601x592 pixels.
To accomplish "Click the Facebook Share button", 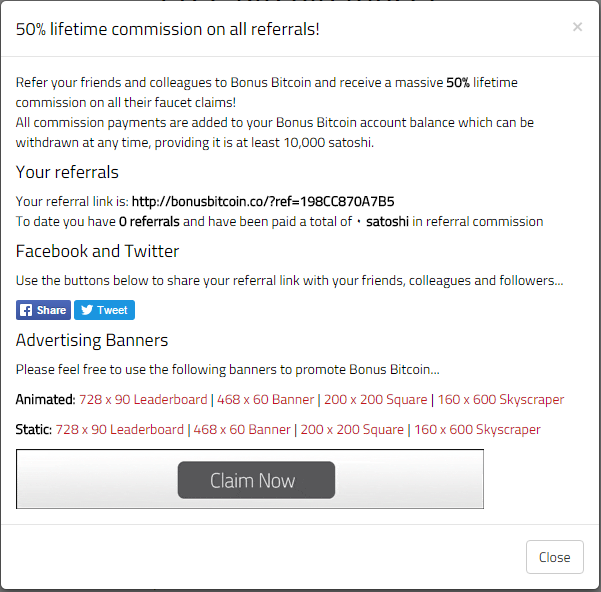I will (x=43, y=310).
